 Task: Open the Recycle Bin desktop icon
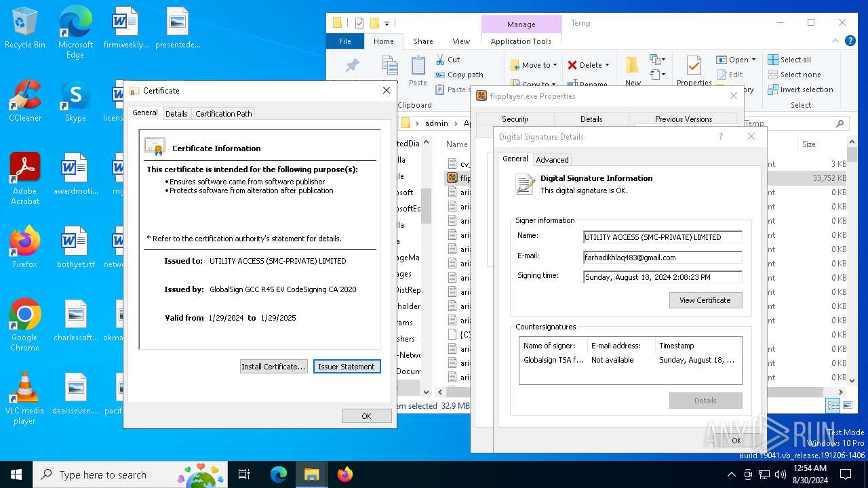click(25, 28)
